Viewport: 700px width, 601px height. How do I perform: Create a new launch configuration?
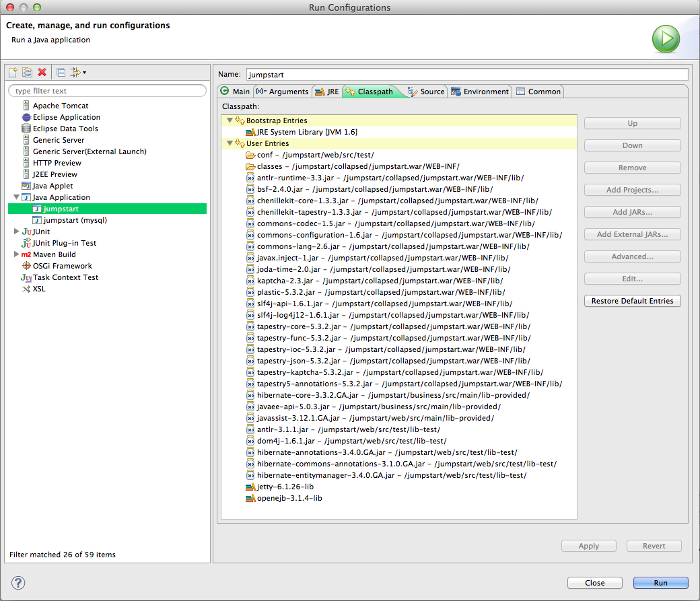[13, 72]
